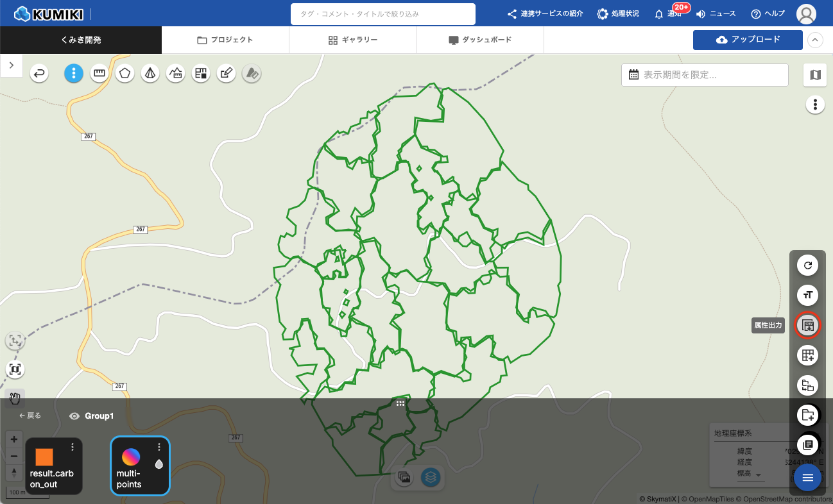Open the basemap switch map icon

click(815, 75)
